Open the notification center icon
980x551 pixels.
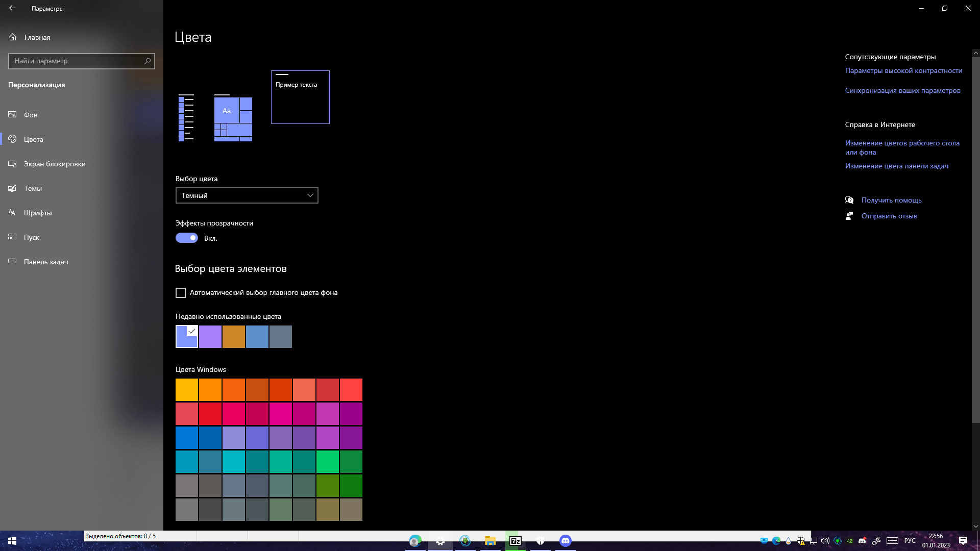[x=963, y=541]
